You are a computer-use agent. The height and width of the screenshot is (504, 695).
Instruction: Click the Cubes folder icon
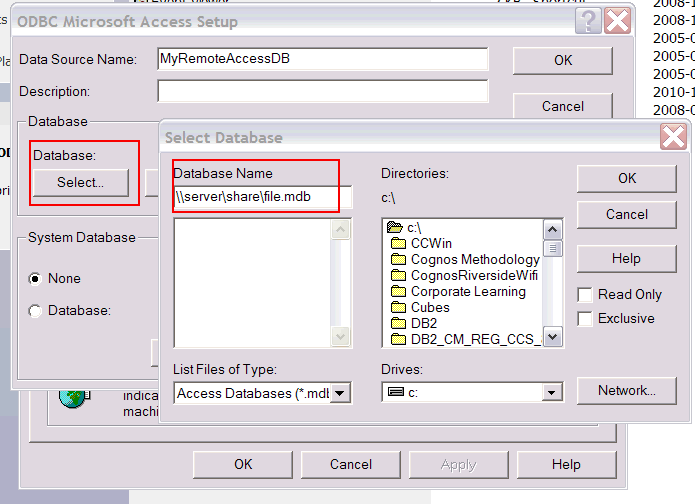[x=398, y=307]
